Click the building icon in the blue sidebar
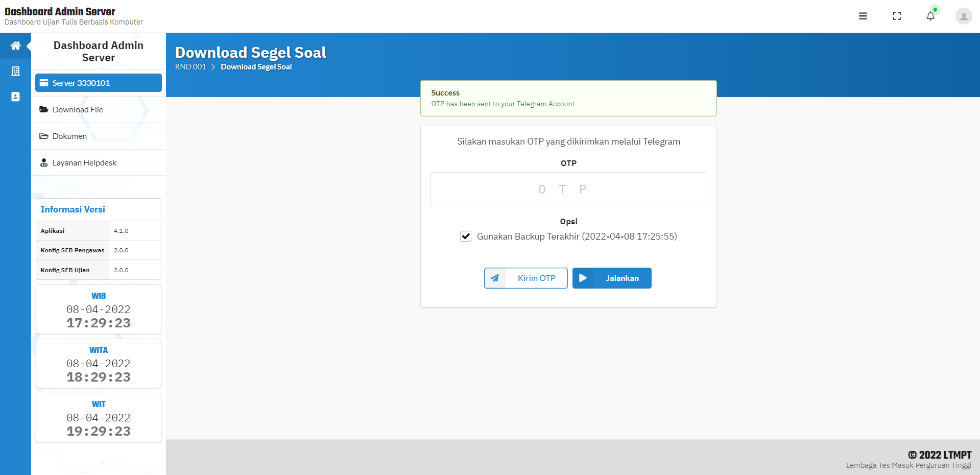The width and height of the screenshot is (980, 475). click(15, 71)
